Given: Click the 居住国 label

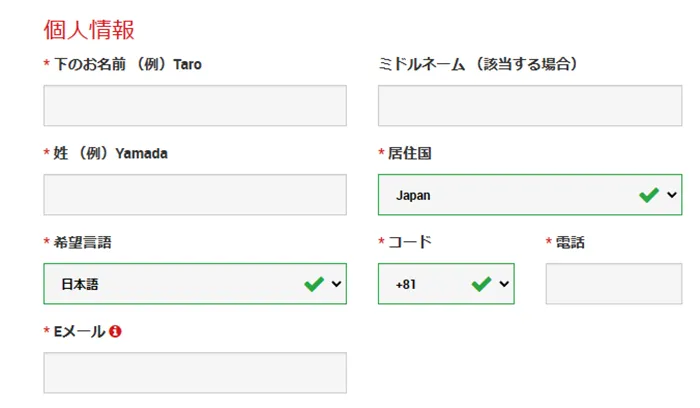Looking at the screenshot, I should [409, 153].
